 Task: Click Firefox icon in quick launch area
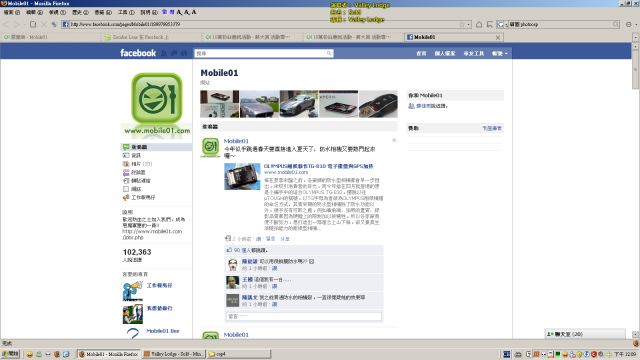[x=57, y=354]
